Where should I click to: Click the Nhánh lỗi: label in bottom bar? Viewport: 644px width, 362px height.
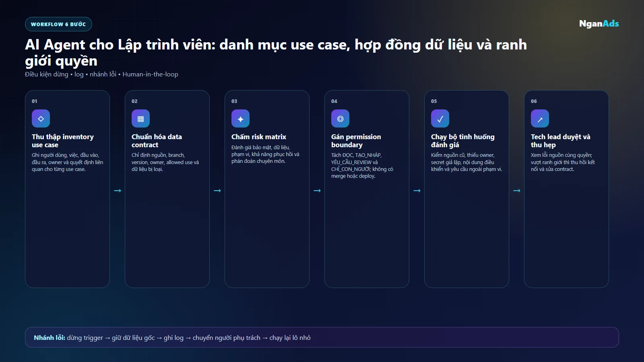pos(50,338)
